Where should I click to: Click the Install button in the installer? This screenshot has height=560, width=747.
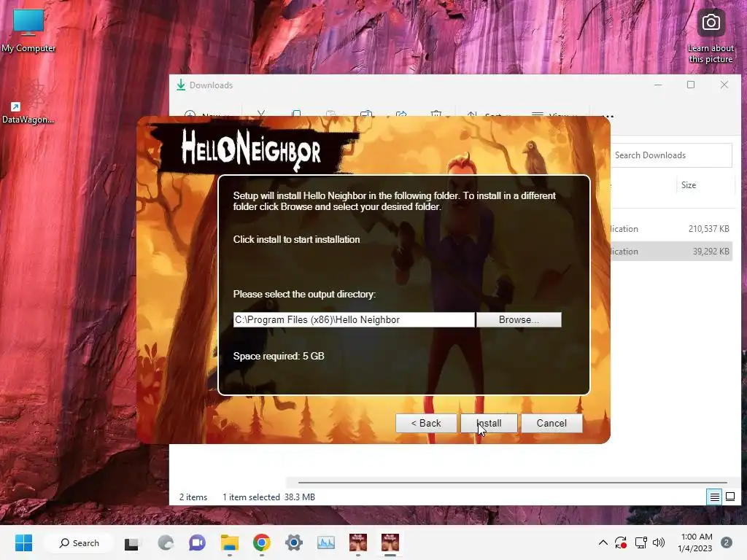click(489, 423)
